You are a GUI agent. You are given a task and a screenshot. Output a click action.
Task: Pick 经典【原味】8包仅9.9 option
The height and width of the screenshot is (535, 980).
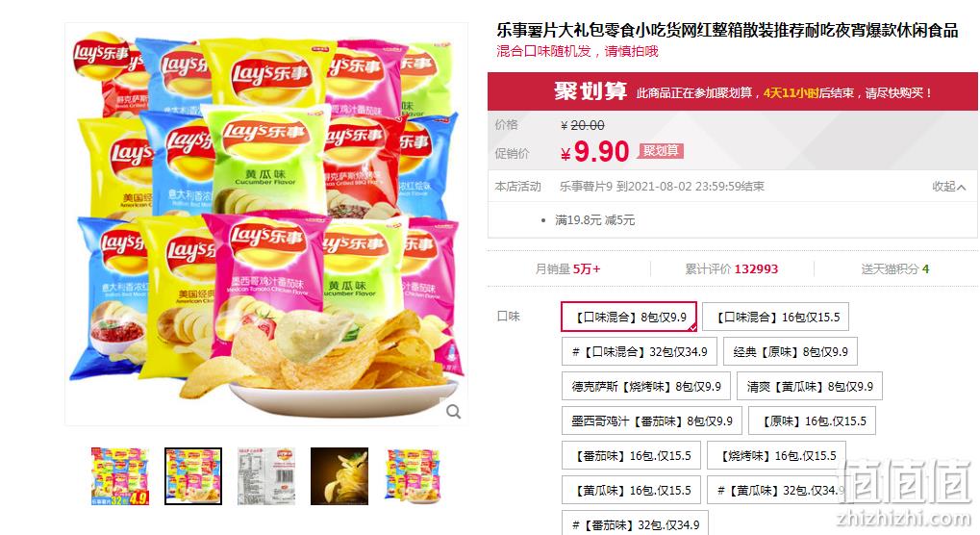pyautogui.click(x=791, y=352)
